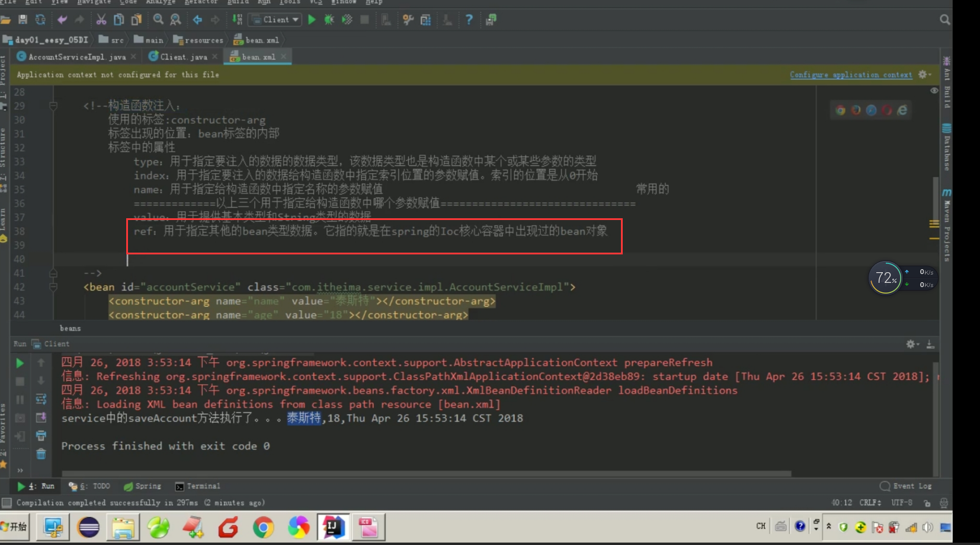Open the Terminal tool window tab
This screenshot has height=545, width=980.
click(198, 486)
